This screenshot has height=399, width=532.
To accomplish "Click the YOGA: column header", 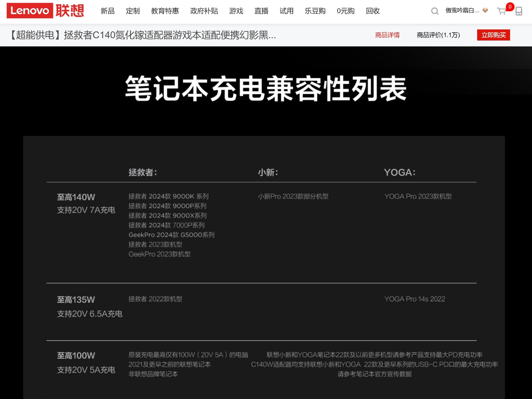I will 400,172.
